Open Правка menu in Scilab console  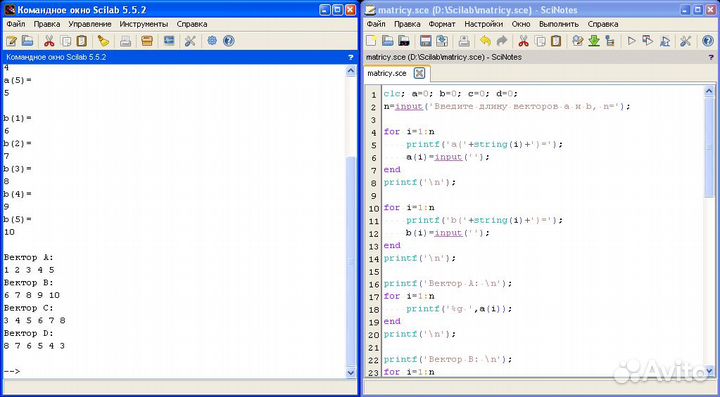pyautogui.click(x=47, y=24)
